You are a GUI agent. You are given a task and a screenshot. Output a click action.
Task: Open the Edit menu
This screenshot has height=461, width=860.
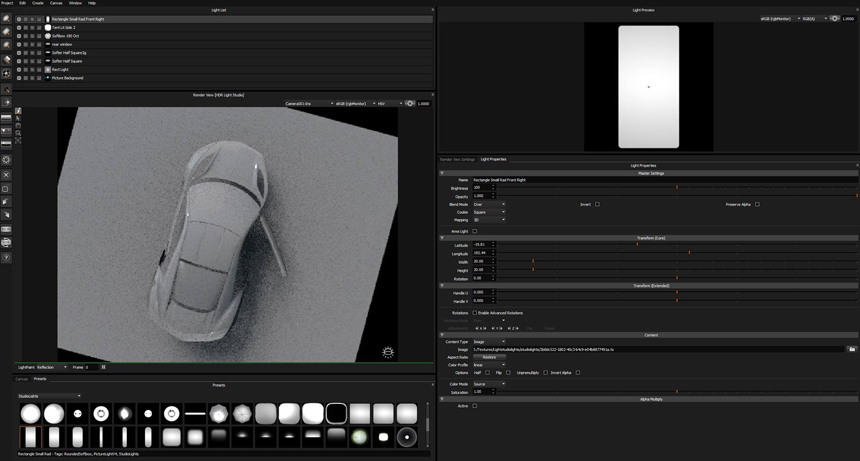[22, 3]
